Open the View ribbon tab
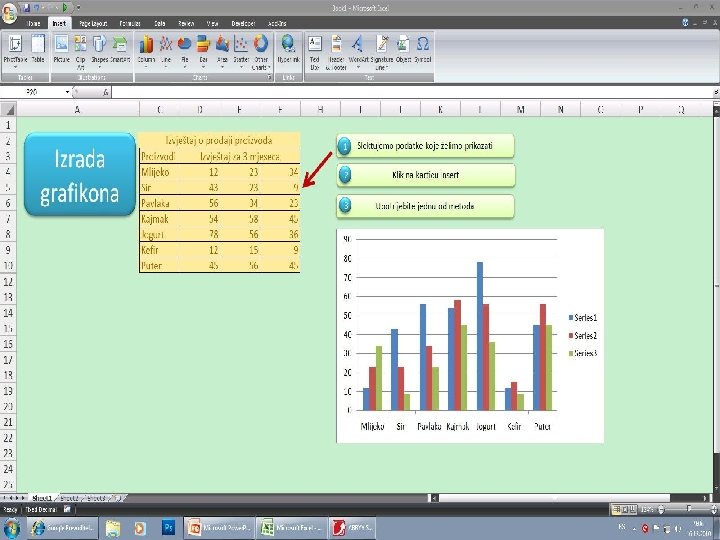 tap(212, 23)
